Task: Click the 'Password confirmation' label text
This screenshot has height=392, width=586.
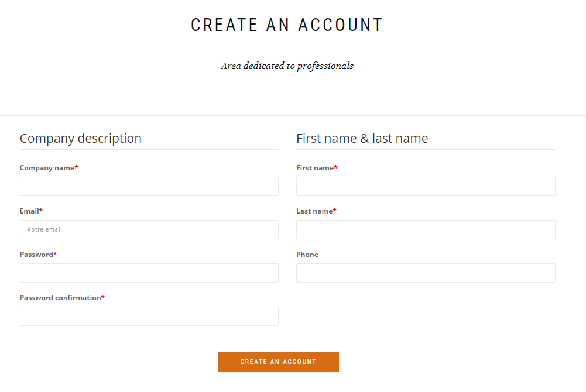Action: pos(60,298)
